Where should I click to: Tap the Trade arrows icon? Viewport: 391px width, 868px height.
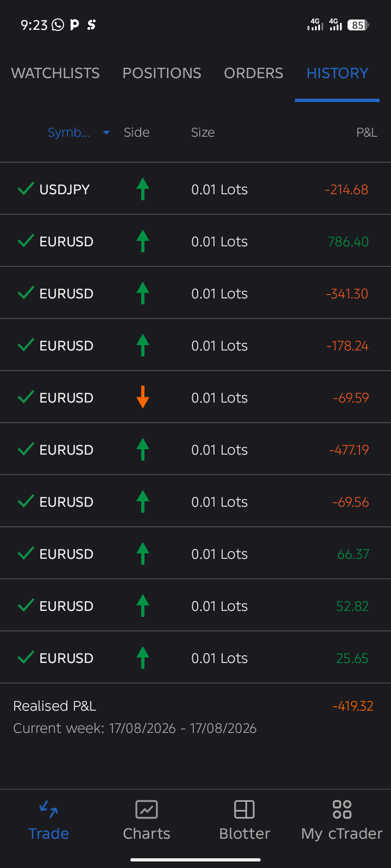[49, 809]
